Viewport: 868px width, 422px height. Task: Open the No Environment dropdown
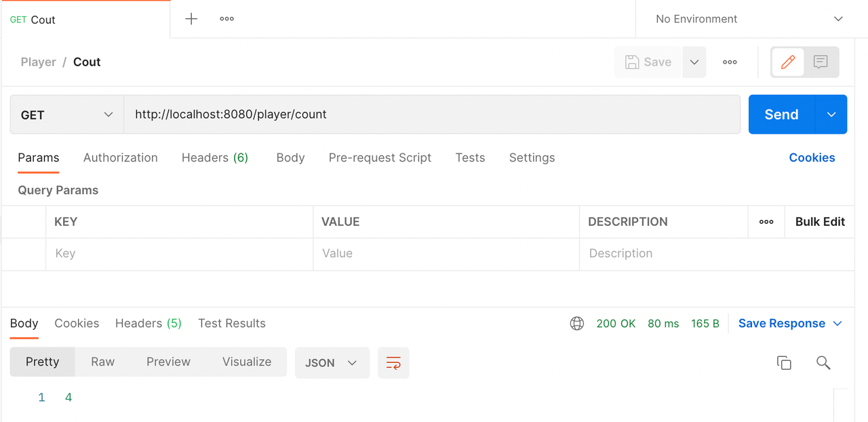[x=746, y=18]
